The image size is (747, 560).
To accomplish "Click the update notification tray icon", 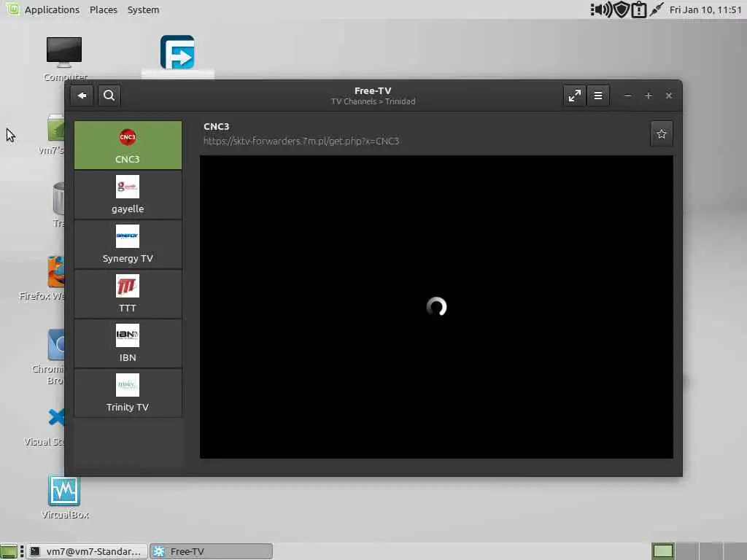I will (639, 9).
